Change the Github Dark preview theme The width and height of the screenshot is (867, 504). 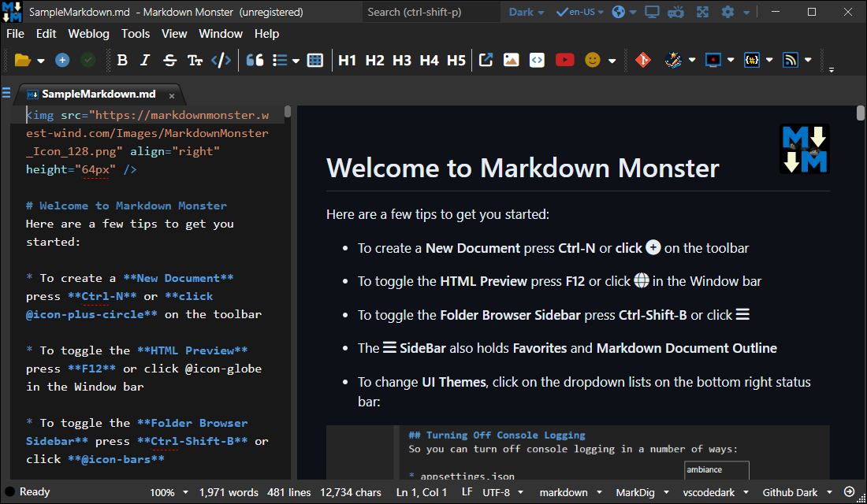click(797, 492)
